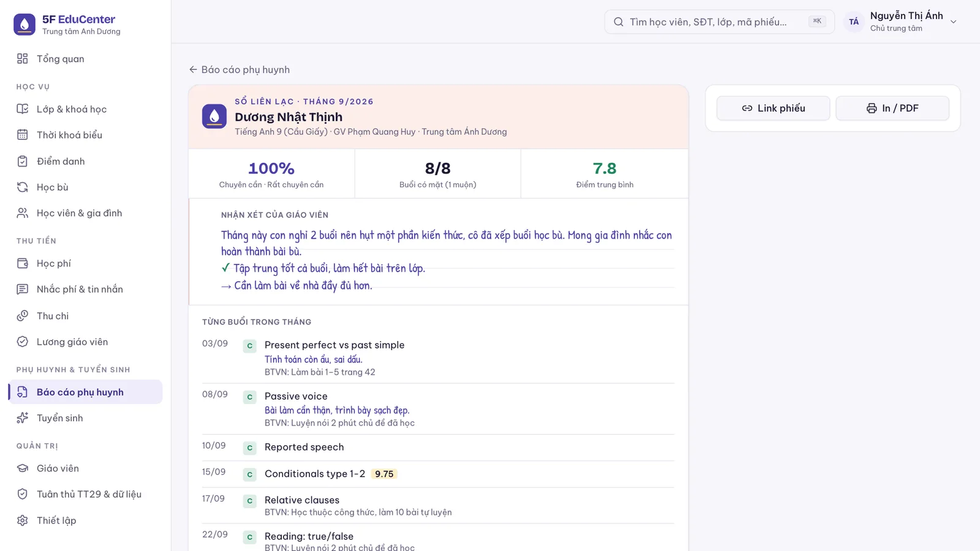Image resolution: width=980 pixels, height=551 pixels.
Task: Click the attendance badge C for Reported speech
Action: point(250,448)
